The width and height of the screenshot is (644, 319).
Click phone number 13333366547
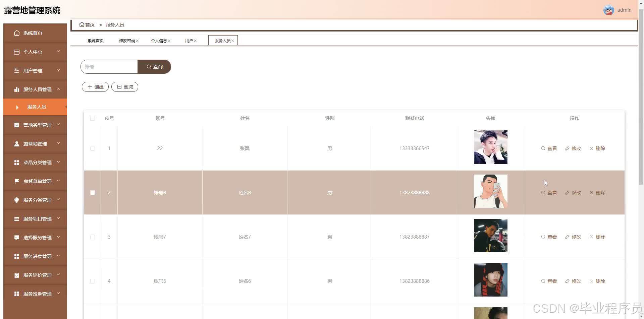414,148
